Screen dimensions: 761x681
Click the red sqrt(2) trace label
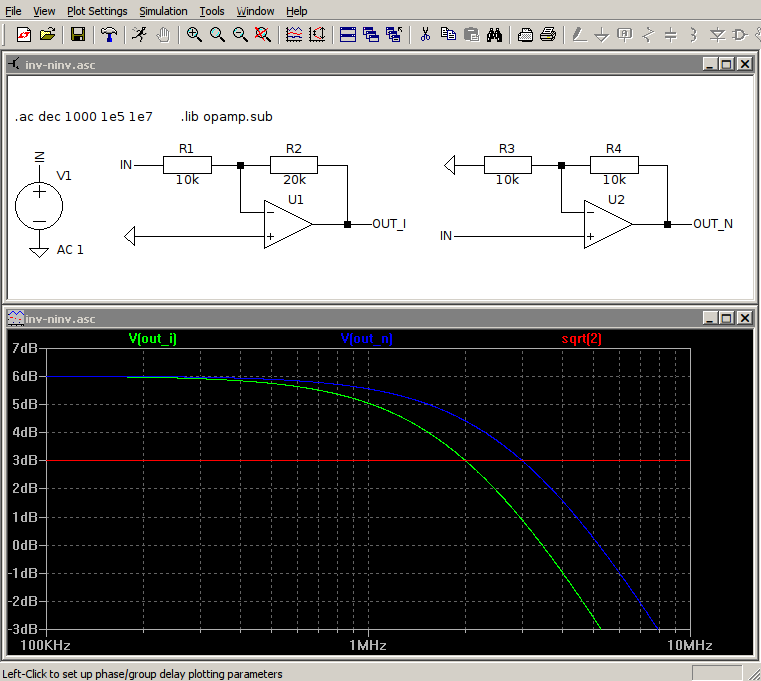[581, 338]
